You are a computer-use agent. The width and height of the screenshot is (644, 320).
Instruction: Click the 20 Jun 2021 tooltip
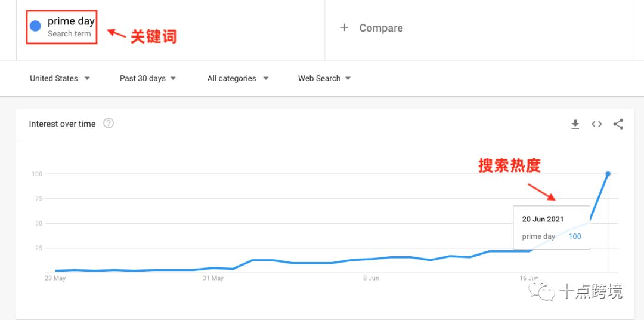551,227
